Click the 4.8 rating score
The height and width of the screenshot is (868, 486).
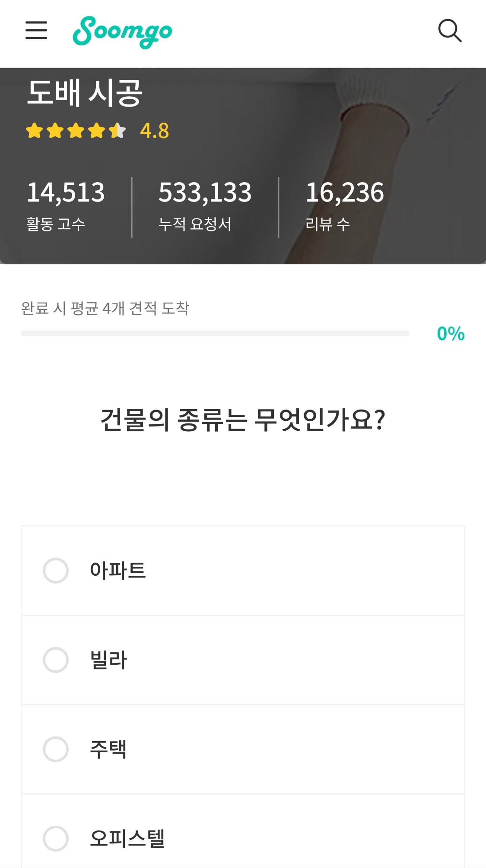point(155,131)
